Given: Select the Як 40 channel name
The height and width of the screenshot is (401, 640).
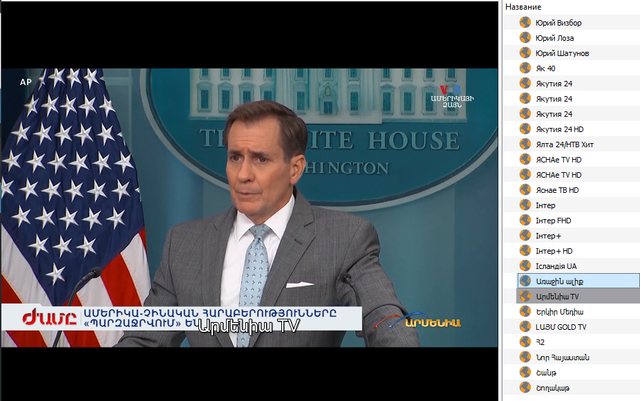Looking at the screenshot, I should (545, 68).
